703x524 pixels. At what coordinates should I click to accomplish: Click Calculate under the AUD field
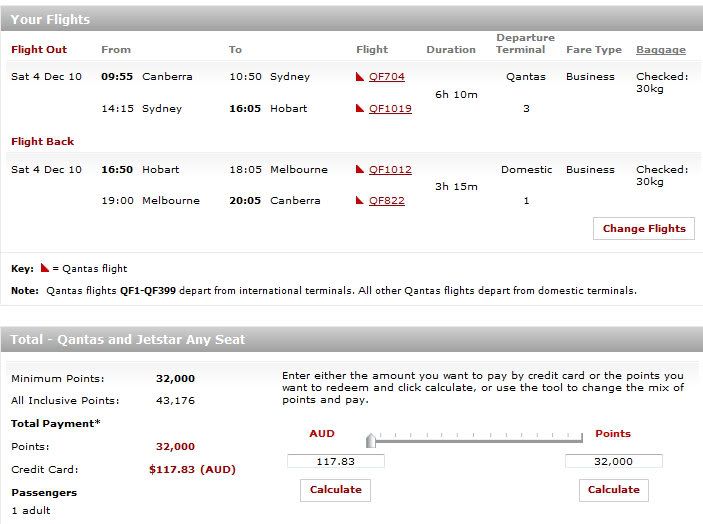pyautogui.click(x=335, y=490)
